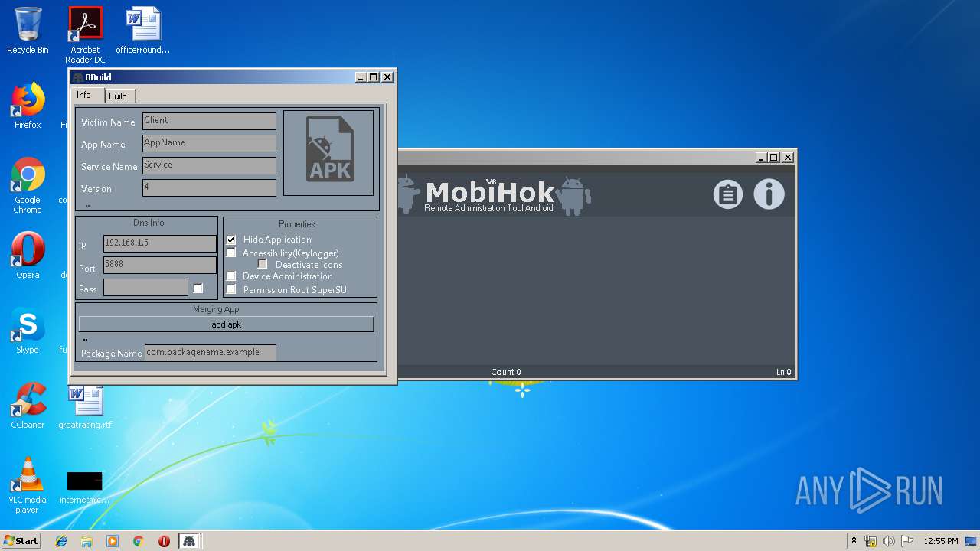Click the MobiHok logo title

(490, 192)
